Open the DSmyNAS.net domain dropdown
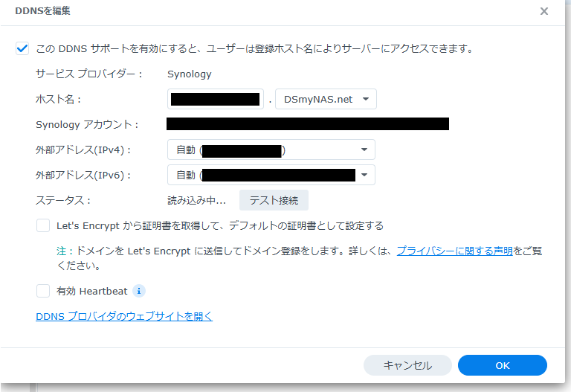 click(326, 99)
